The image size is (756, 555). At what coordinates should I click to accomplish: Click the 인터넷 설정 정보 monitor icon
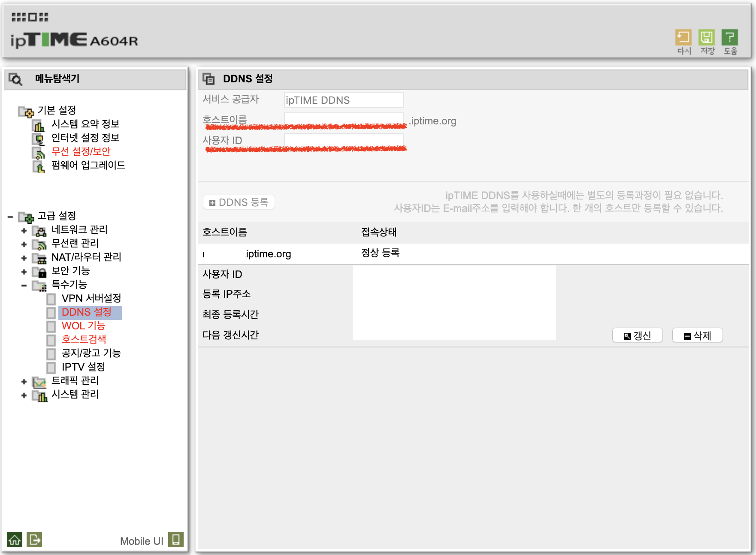(x=39, y=139)
